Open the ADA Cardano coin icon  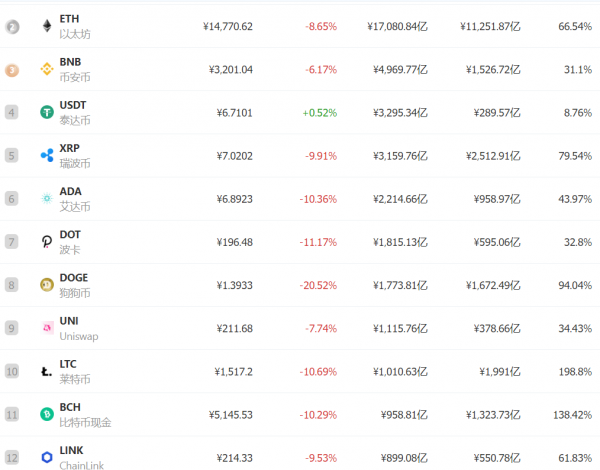point(46,198)
